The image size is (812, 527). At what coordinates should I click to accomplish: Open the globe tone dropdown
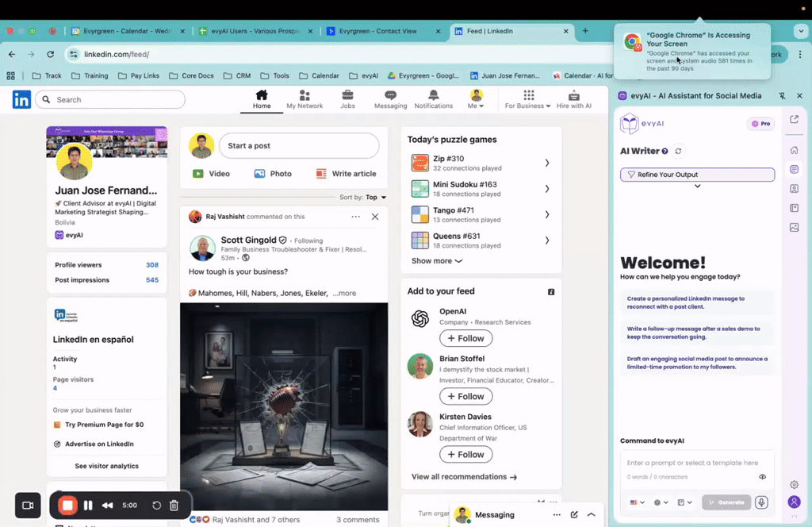661,502
